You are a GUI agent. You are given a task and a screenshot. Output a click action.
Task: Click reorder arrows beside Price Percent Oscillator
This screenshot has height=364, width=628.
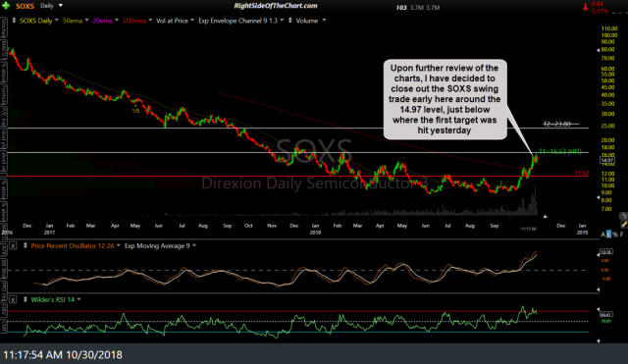tap(25, 246)
